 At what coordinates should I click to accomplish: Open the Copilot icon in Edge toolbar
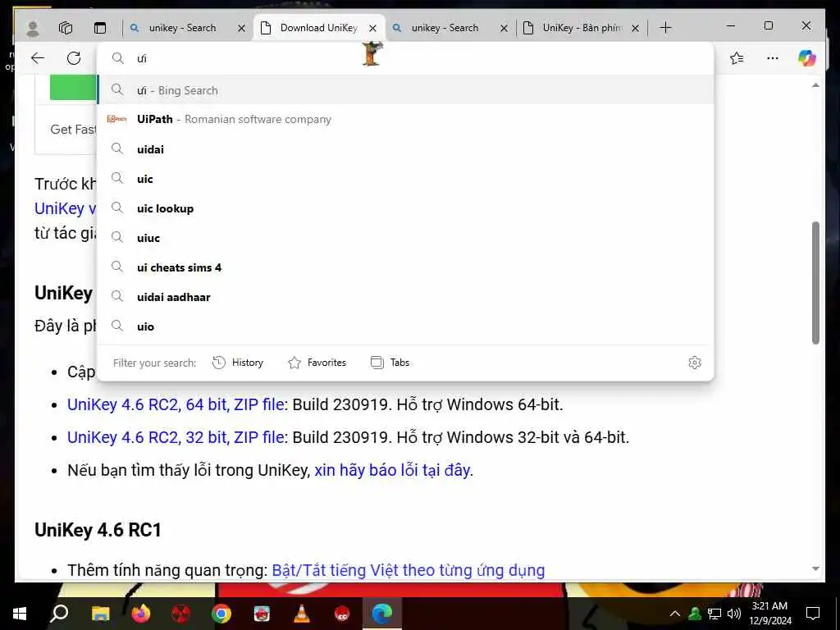click(x=807, y=58)
